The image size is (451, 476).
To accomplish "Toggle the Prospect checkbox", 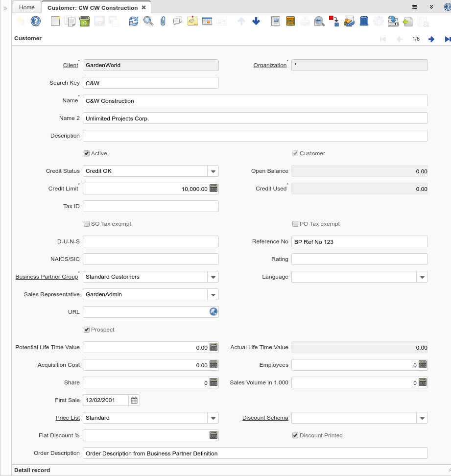I will (x=87, y=330).
